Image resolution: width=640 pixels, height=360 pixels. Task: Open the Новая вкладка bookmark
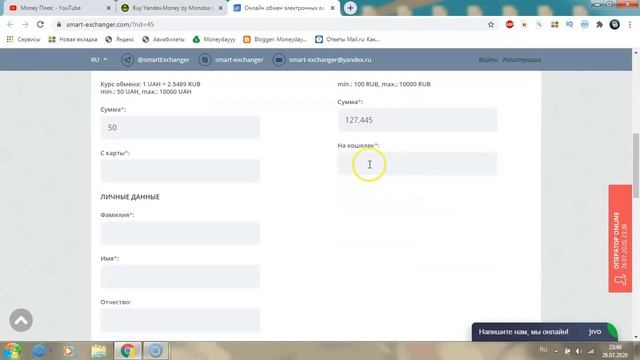point(73,39)
